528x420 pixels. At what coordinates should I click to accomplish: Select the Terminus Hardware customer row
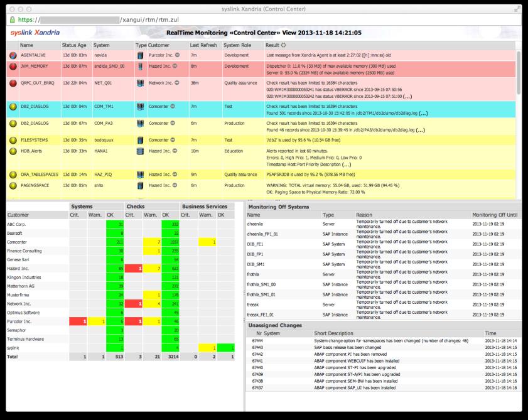click(121, 339)
